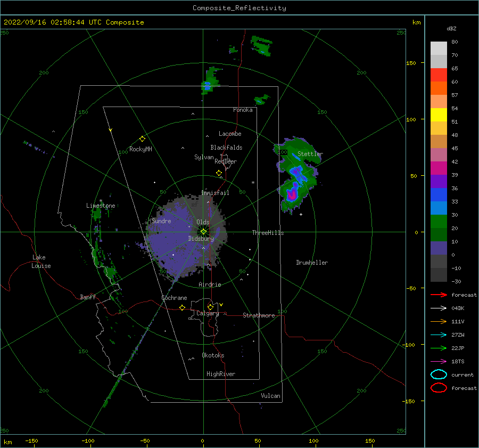
Task: Click the Lake Louise label
Action: [x=41, y=262]
